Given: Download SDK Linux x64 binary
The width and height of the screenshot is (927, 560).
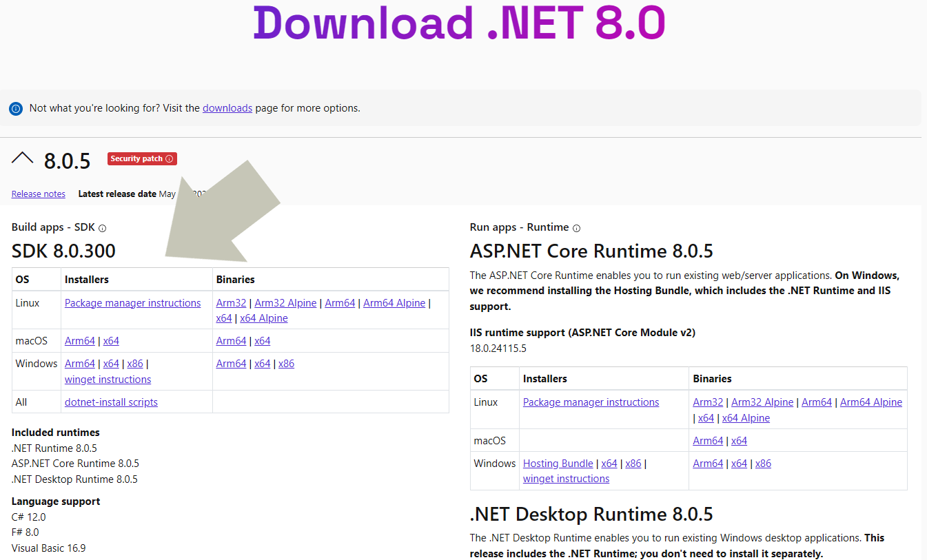Looking at the screenshot, I should (x=224, y=318).
